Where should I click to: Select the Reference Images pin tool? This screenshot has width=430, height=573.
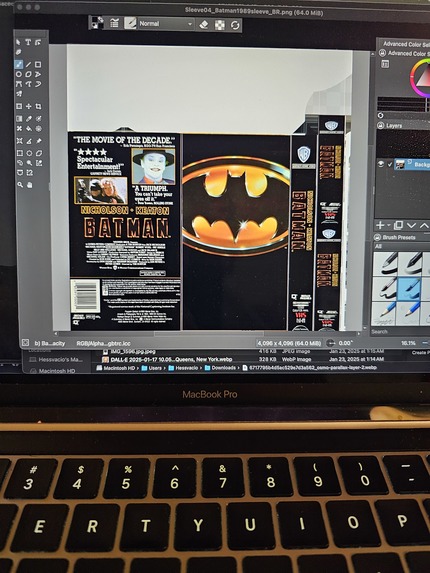(x=39, y=141)
